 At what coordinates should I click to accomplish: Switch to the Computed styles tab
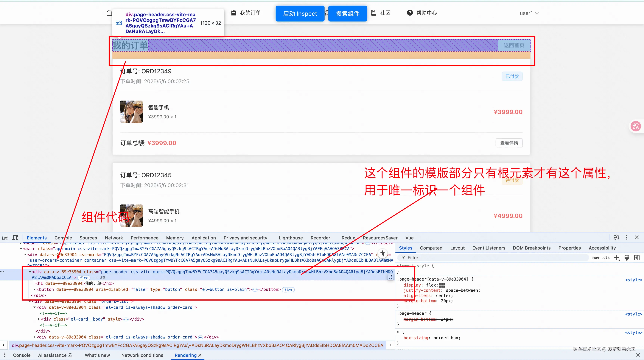[x=431, y=248]
